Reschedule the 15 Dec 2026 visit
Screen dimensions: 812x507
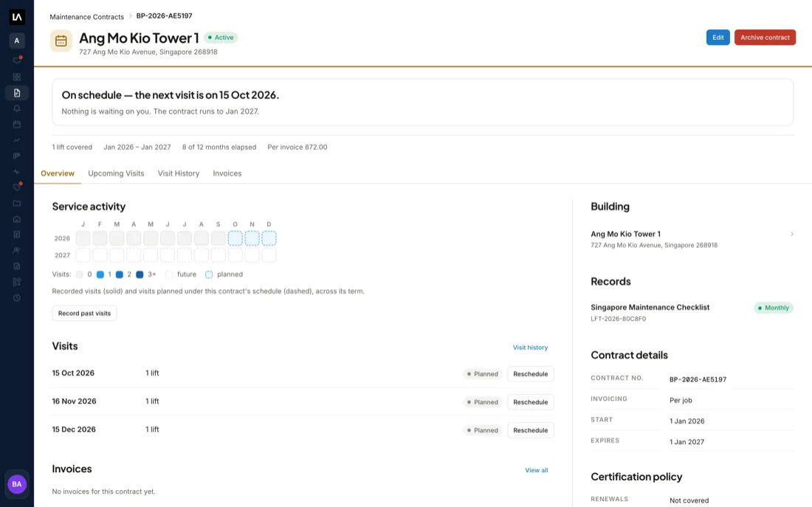click(530, 430)
